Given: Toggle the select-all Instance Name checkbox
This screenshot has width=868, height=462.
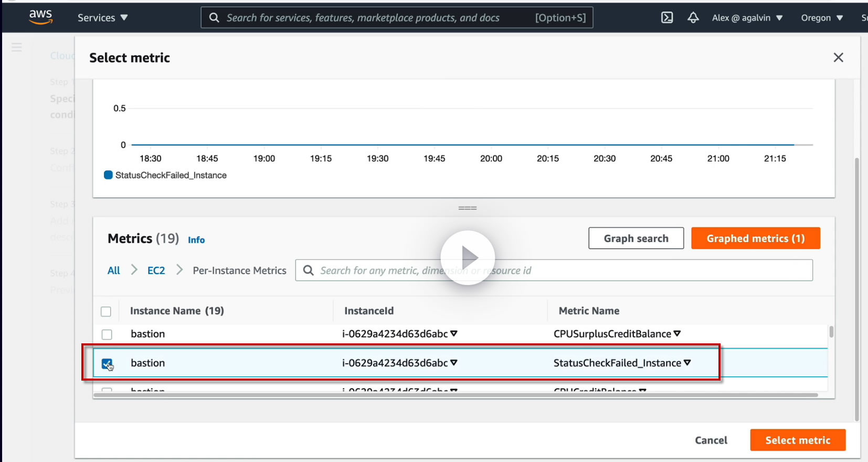Looking at the screenshot, I should (x=106, y=311).
